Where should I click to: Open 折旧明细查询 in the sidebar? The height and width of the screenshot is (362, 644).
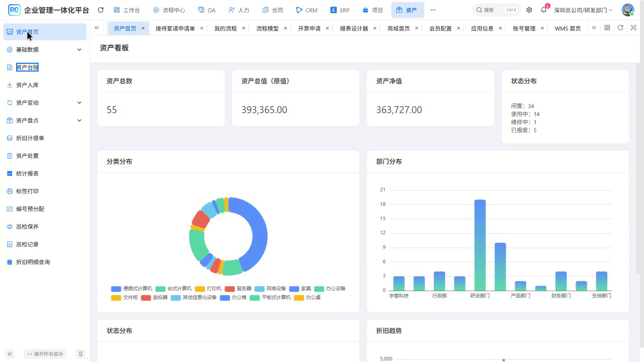click(45, 262)
